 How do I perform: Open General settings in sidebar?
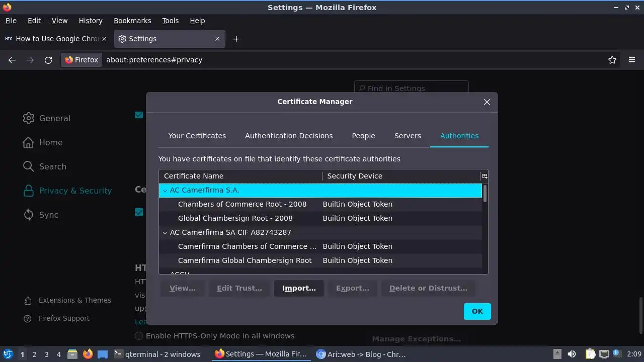[x=47, y=118]
